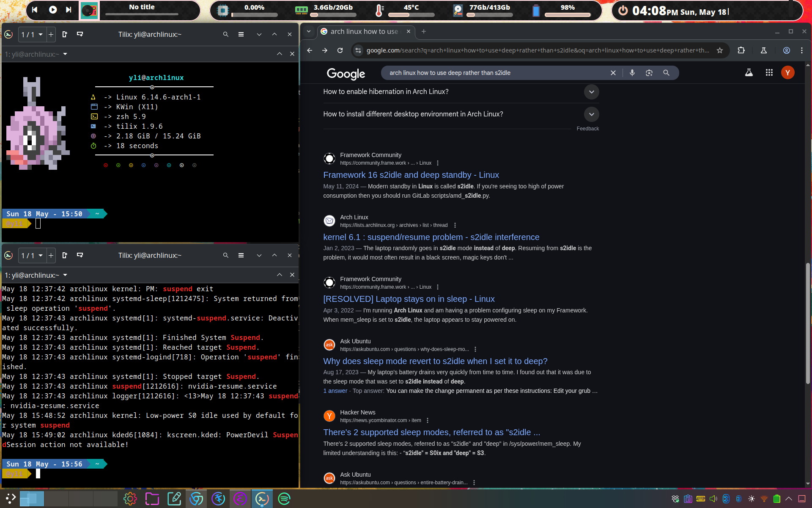Open Chrome extensions puzzle icon
Screen dimensions: 812x508
(x=741, y=50)
